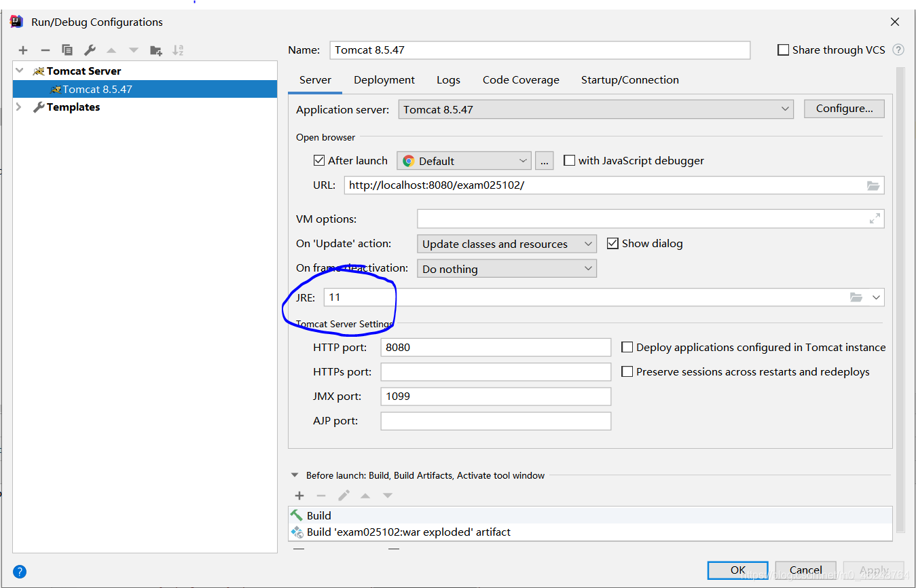Screen dimensions: 916x588
Task: Add new configuration with plus icon
Action: [23, 50]
